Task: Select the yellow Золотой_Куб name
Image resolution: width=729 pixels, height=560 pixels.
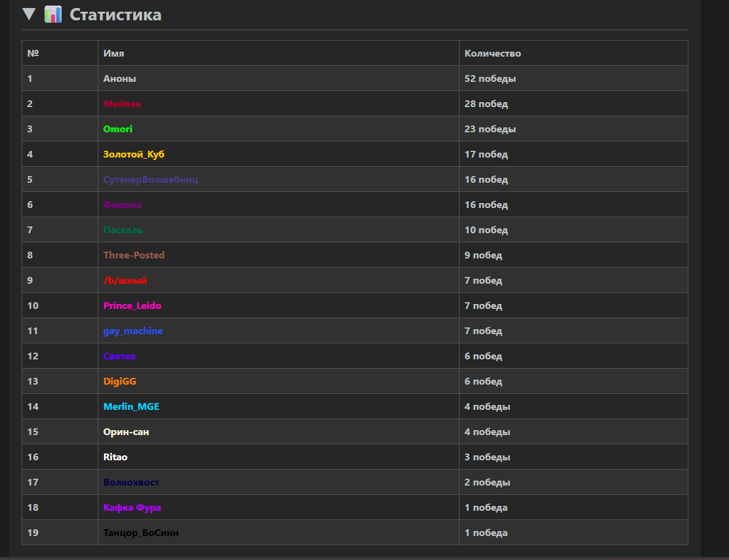Action: pyautogui.click(x=133, y=154)
